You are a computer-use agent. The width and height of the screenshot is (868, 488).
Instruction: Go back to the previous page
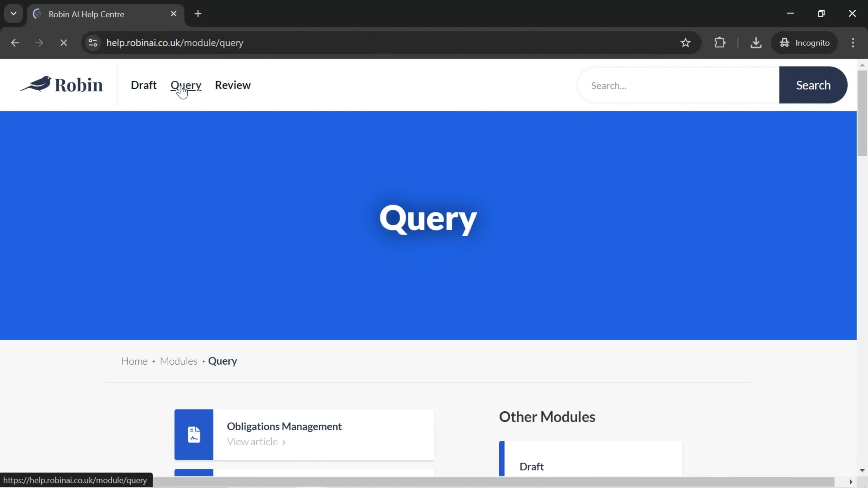point(15,43)
